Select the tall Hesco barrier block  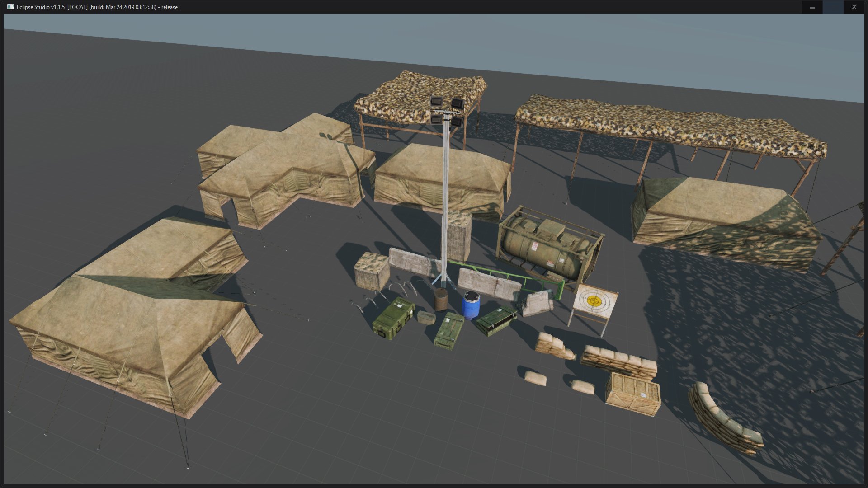(459, 235)
